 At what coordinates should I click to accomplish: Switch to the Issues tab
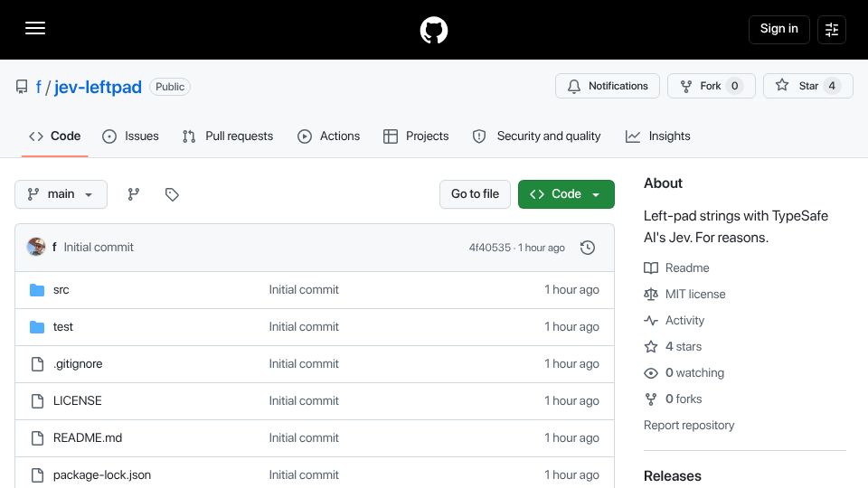(130, 136)
